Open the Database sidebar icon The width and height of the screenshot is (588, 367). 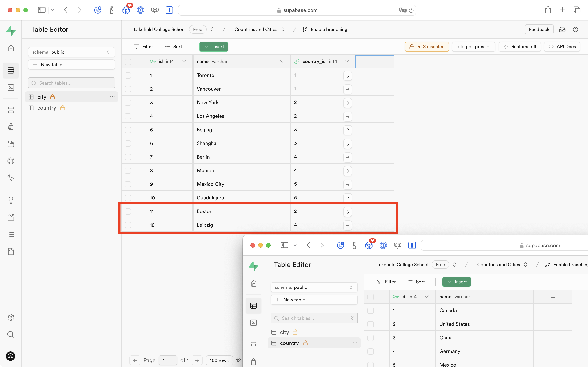pyautogui.click(x=11, y=110)
